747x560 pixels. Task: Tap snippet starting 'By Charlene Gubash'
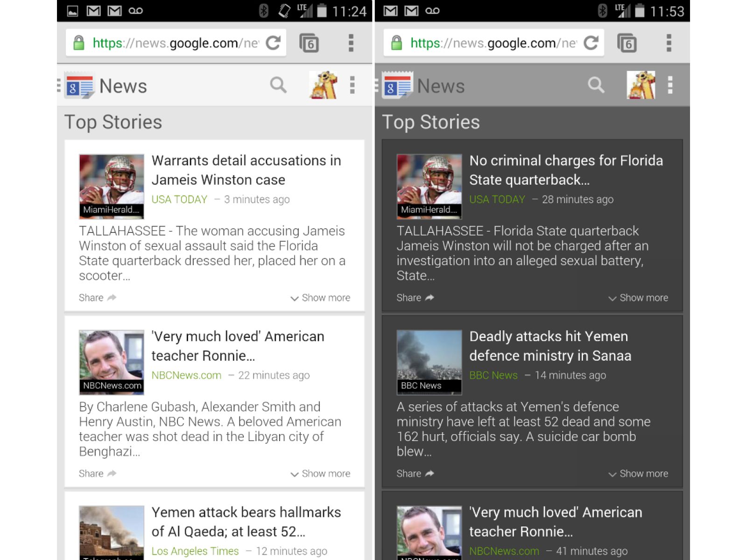pyautogui.click(x=210, y=429)
